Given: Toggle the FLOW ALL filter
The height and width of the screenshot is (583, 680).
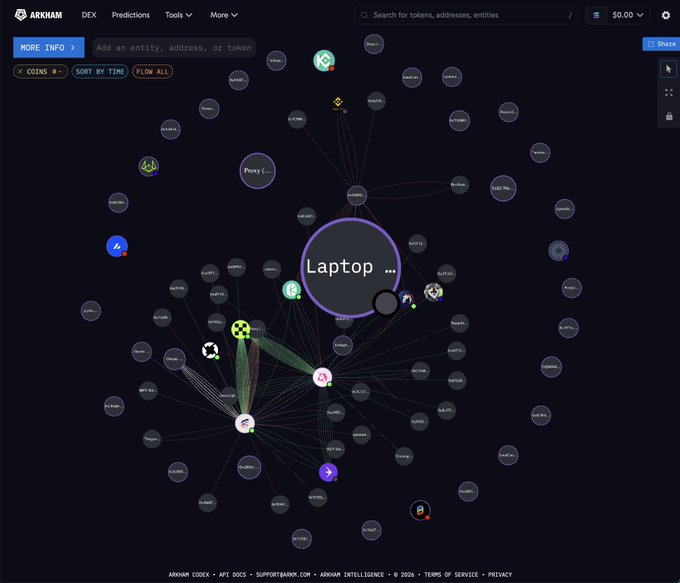Looking at the screenshot, I should click(152, 72).
